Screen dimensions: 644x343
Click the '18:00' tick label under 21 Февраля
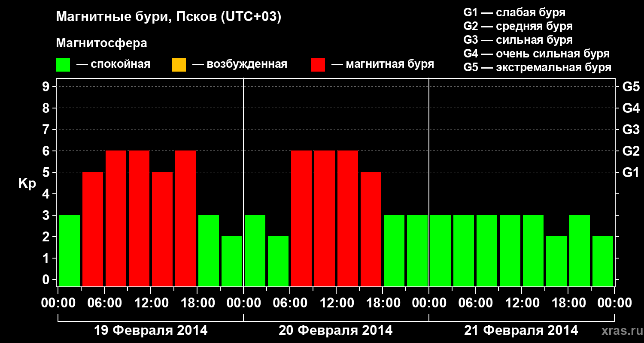point(568,303)
